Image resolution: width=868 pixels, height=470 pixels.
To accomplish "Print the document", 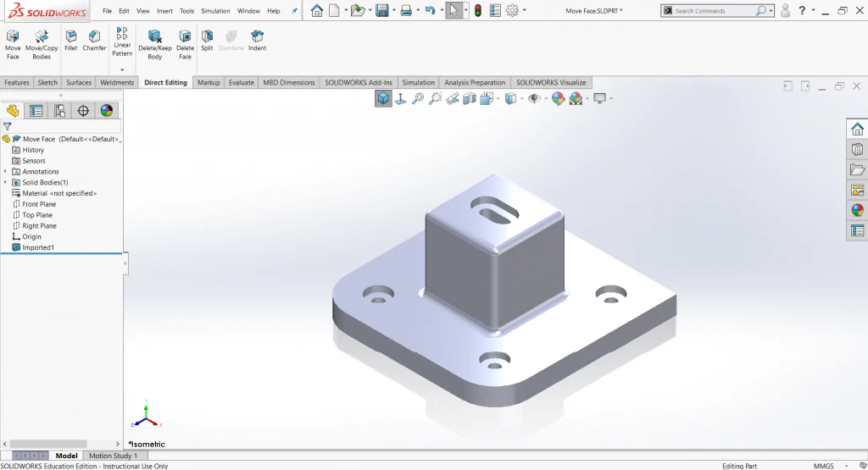I will pos(406,10).
